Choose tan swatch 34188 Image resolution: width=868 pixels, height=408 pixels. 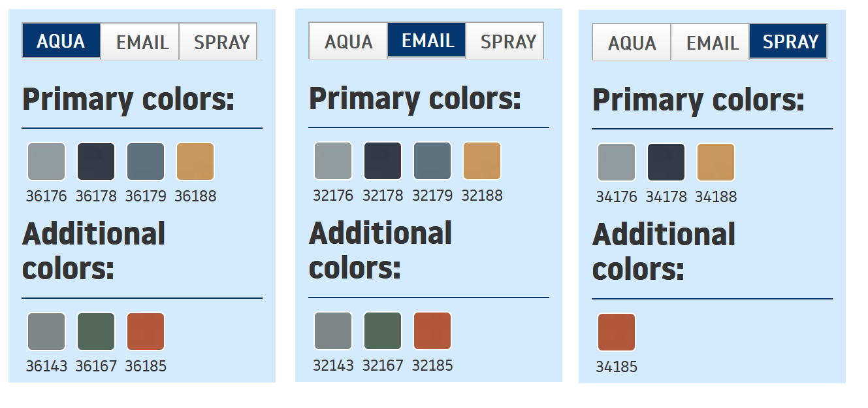point(716,162)
